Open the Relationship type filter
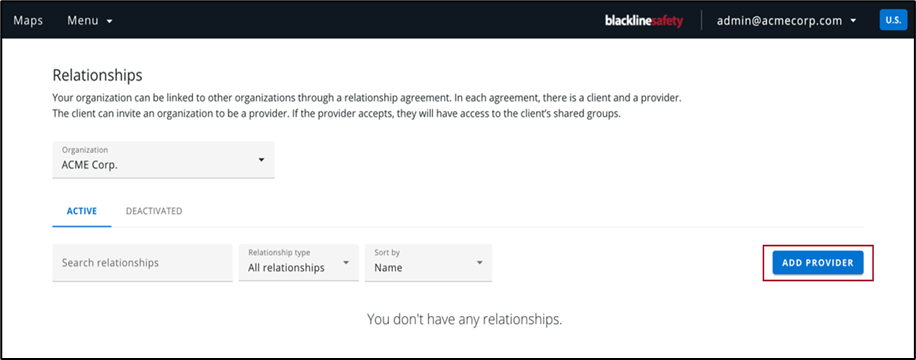 (x=299, y=262)
